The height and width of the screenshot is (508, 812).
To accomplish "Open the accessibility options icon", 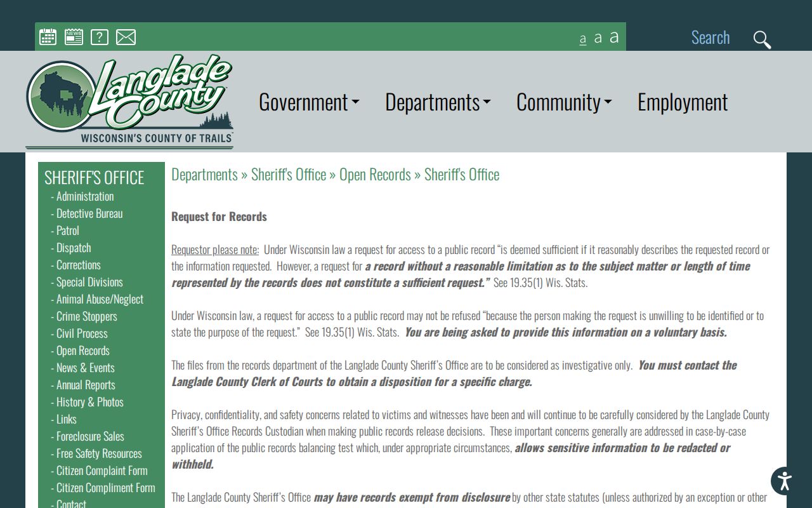I will [x=785, y=481].
